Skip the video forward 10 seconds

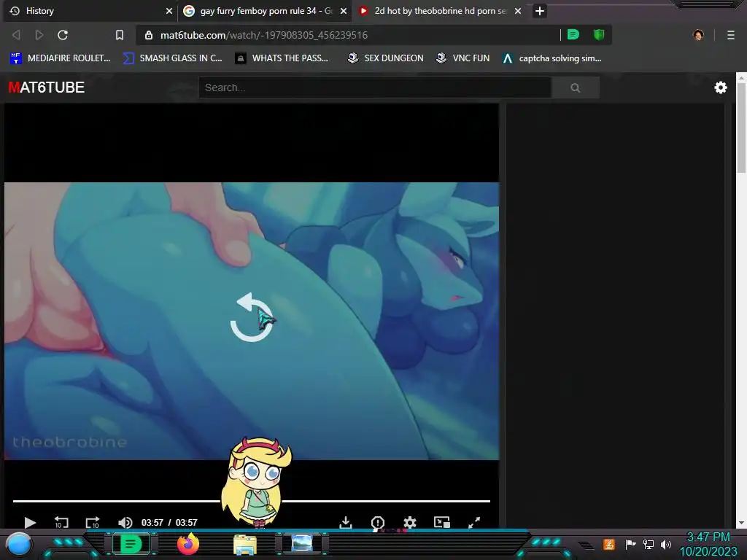pos(93,522)
